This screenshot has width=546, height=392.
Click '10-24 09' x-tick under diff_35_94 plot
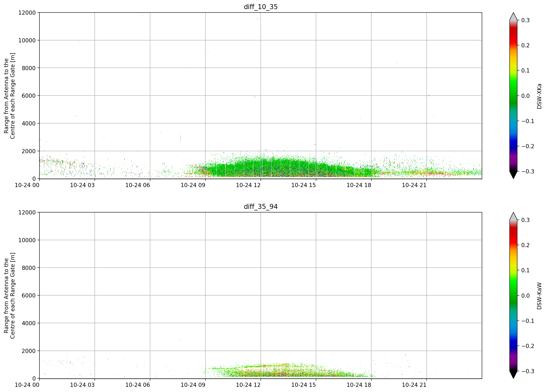tap(193, 385)
